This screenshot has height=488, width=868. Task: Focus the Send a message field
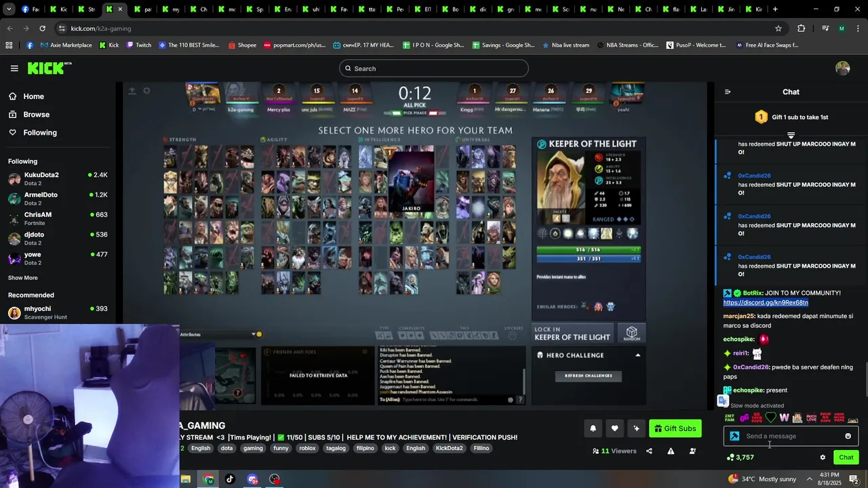[x=791, y=436]
